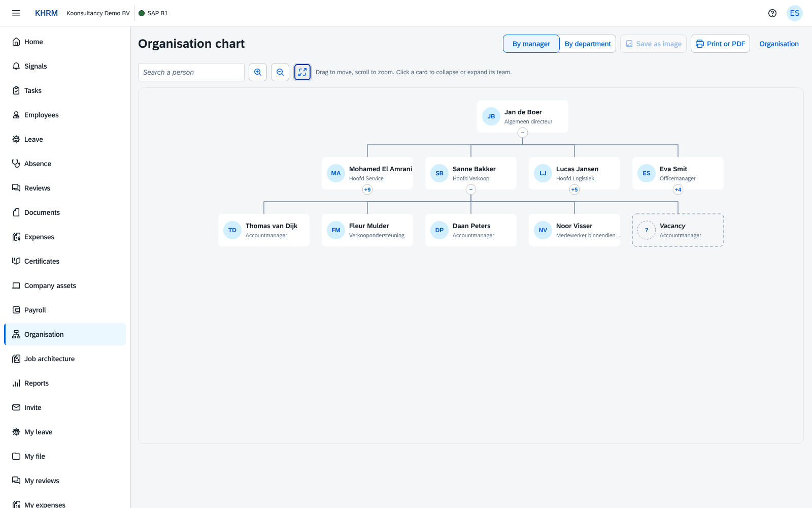The image size is (812, 508).
Task: Open the ES user avatar menu
Action: coord(795,13)
